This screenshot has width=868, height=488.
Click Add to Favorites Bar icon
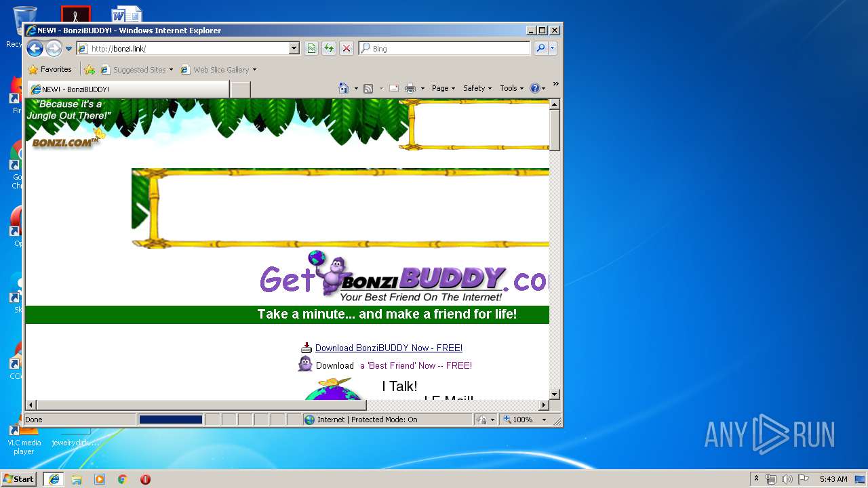click(x=90, y=69)
